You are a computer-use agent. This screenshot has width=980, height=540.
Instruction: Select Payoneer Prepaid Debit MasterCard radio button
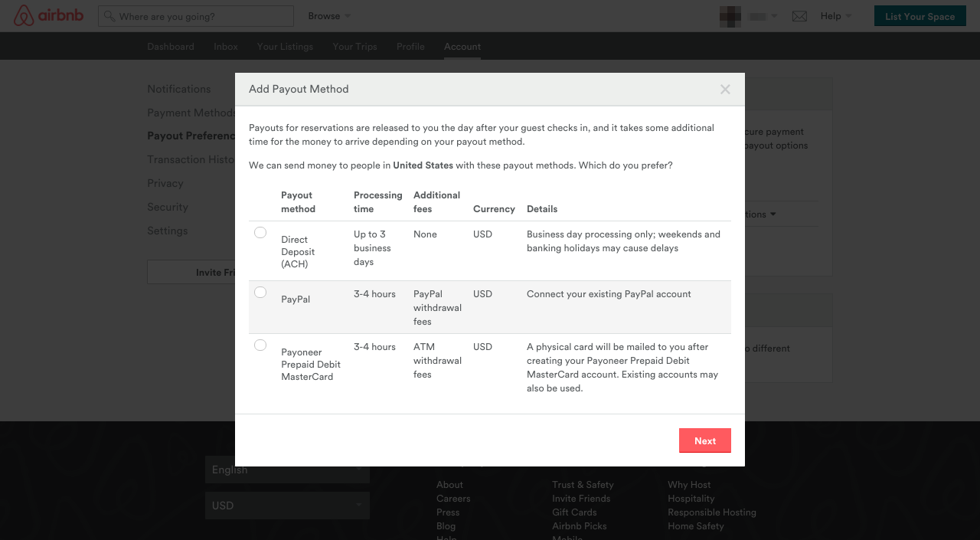(x=260, y=345)
